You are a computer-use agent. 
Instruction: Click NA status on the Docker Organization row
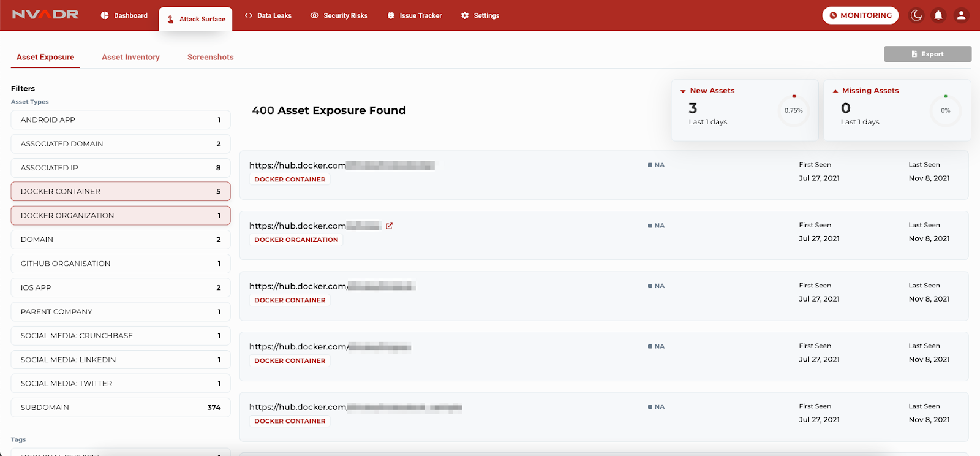pyautogui.click(x=656, y=226)
